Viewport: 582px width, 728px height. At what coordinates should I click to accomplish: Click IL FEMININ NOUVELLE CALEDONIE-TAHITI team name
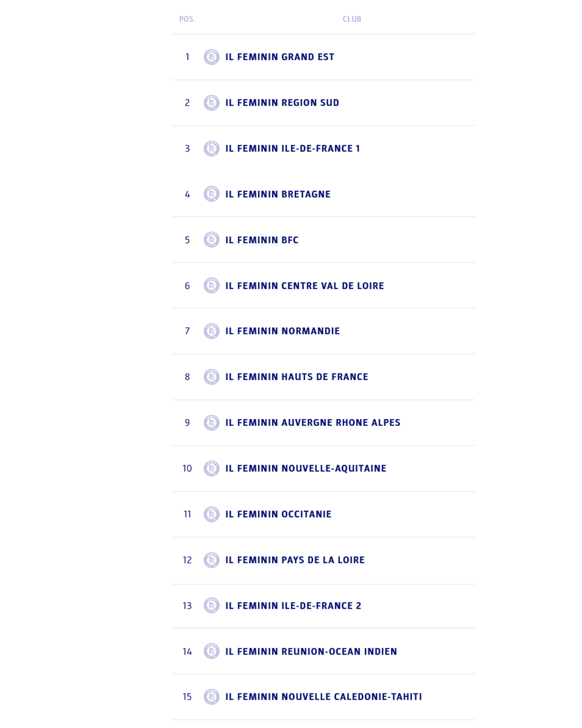323,697
